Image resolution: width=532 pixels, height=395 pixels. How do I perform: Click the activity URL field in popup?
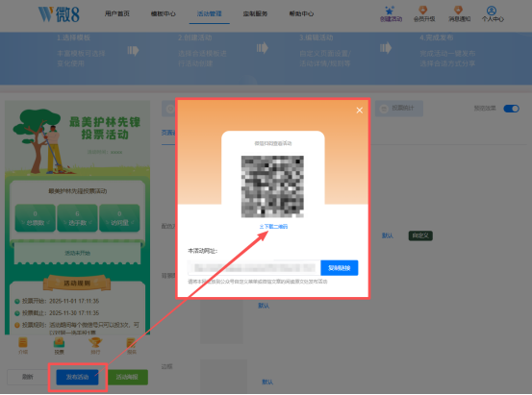click(x=254, y=268)
